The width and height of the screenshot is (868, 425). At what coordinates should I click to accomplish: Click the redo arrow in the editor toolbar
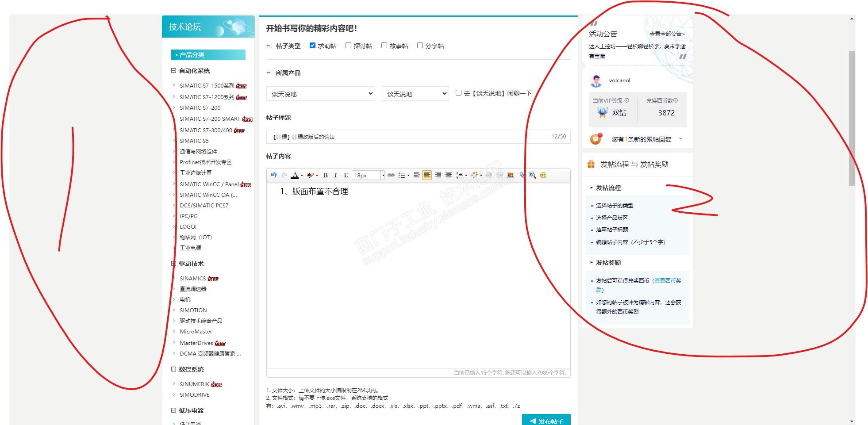284,175
